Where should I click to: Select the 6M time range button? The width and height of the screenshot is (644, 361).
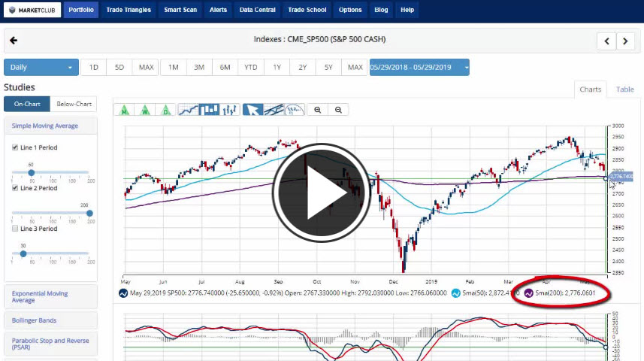tap(225, 68)
